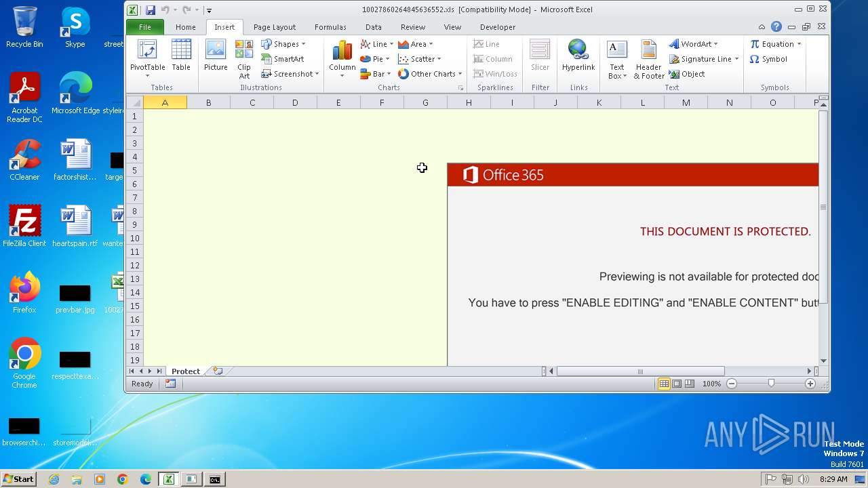Open Microsoft Edge desktop shortcut
Screen dimensions: 868x488
[75, 94]
